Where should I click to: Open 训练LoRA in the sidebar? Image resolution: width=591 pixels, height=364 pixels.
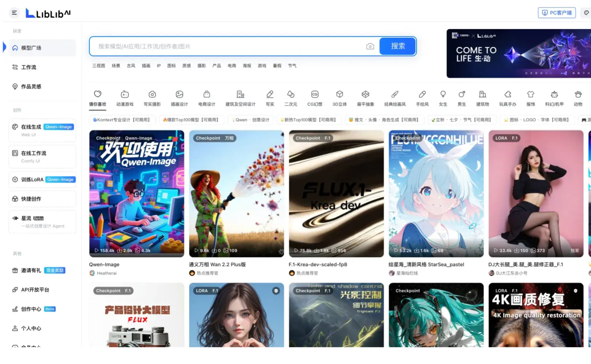click(42, 179)
